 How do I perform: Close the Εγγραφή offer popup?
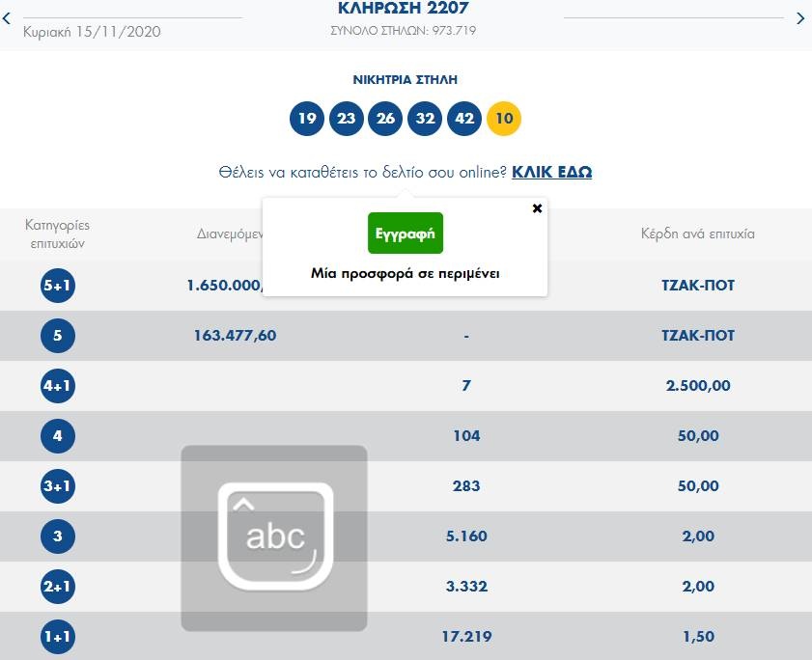coord(538,208)
